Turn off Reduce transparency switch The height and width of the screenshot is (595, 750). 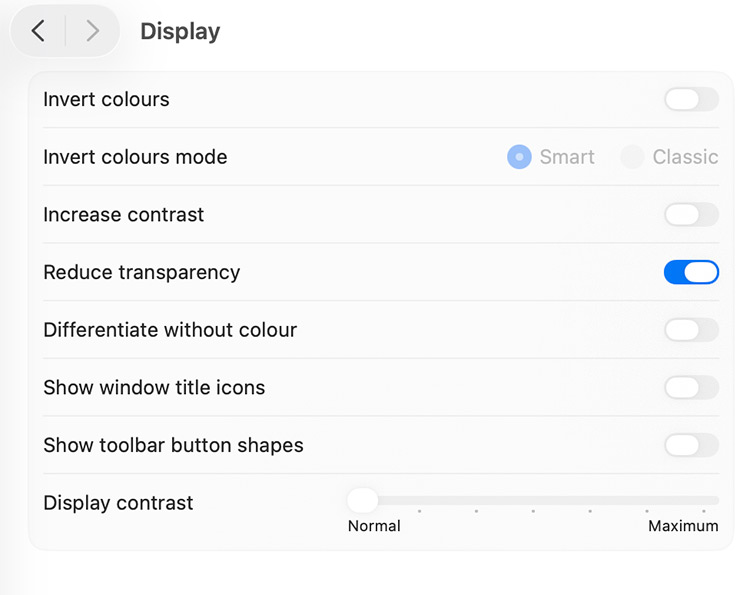(x=691, y=272)
